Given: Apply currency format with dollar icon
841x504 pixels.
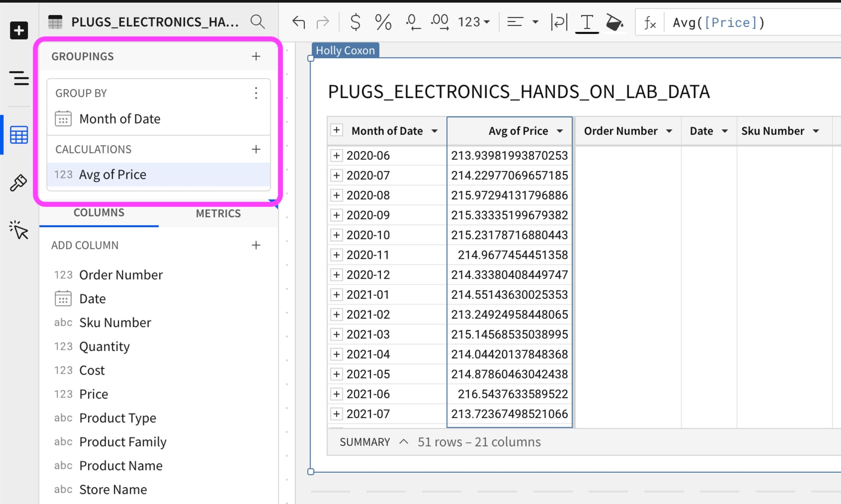Looking at the screenshot, I should point(355,22).
